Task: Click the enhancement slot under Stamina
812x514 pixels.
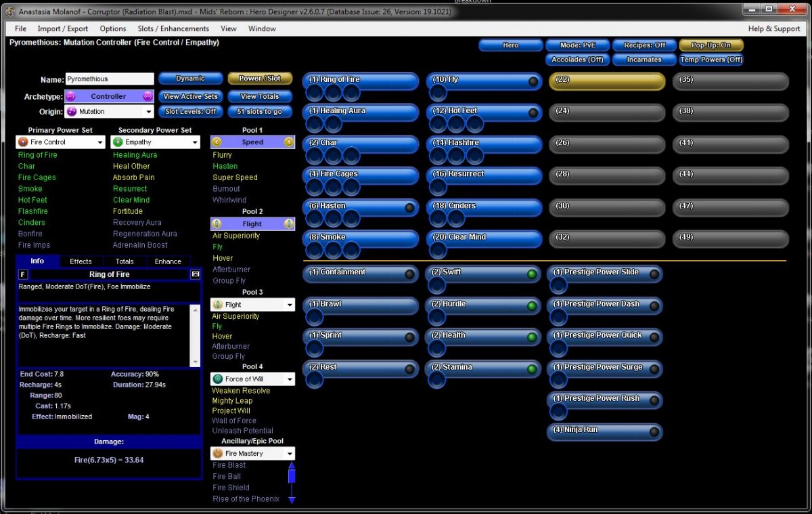Action: tap(438, 380)
